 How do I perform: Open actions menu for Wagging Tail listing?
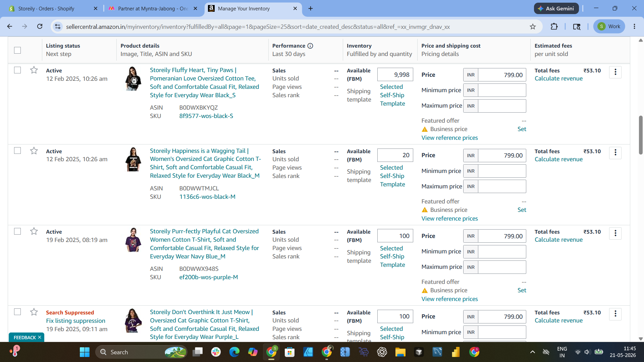tap(615, 153)
